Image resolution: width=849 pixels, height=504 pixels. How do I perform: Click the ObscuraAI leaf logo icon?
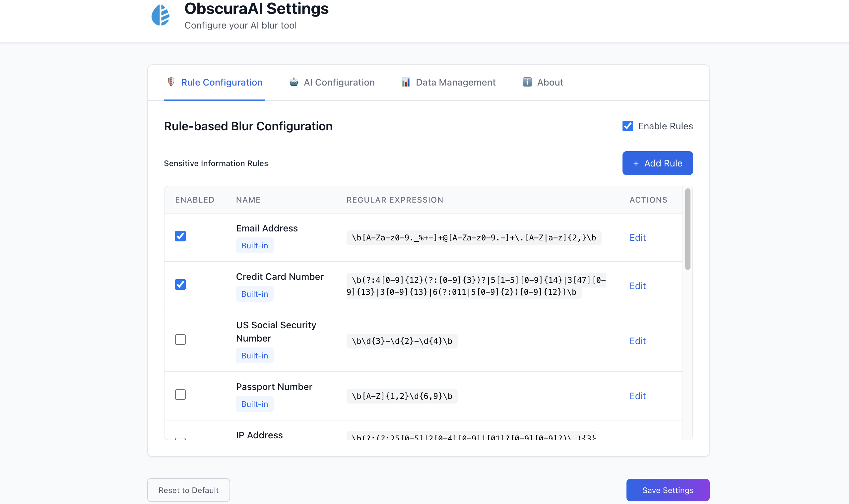pos(160,15)
